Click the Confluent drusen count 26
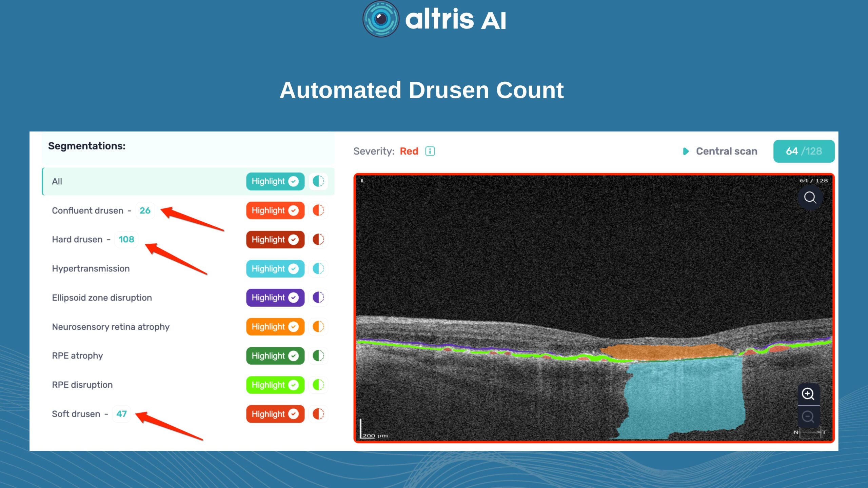The height and width of the screenshot is (488, 868). (145, 210)
